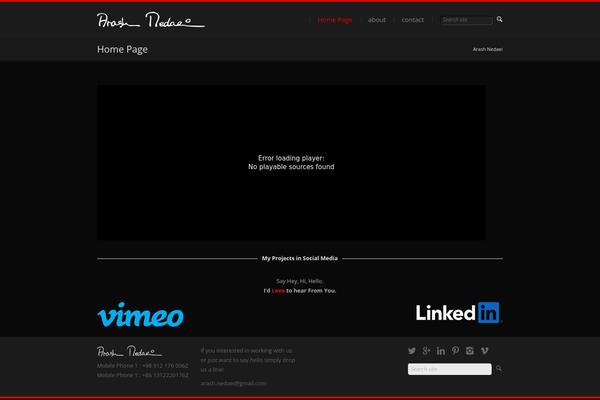This screenshot has width=600, height=400.
Task: Click 'Say Hey, Hi, Hello.' text
Action: point(300,281)
